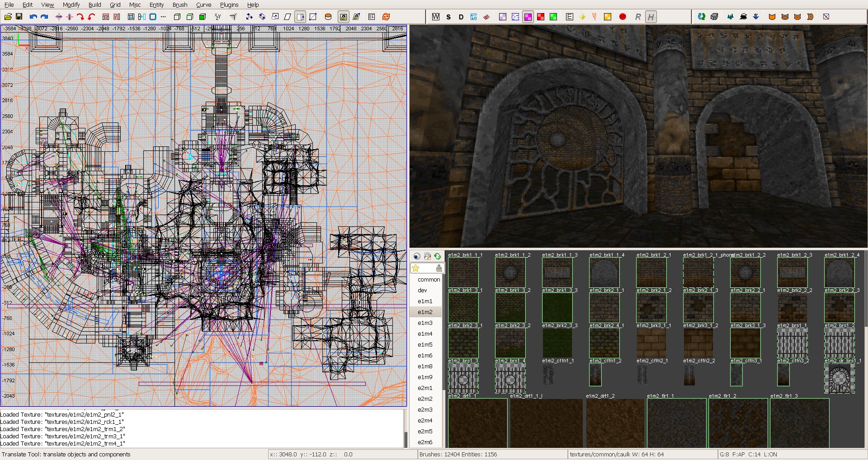Toggle the S filter button
This screenshot has height=460, width=868.
click(x=448, y=17)
